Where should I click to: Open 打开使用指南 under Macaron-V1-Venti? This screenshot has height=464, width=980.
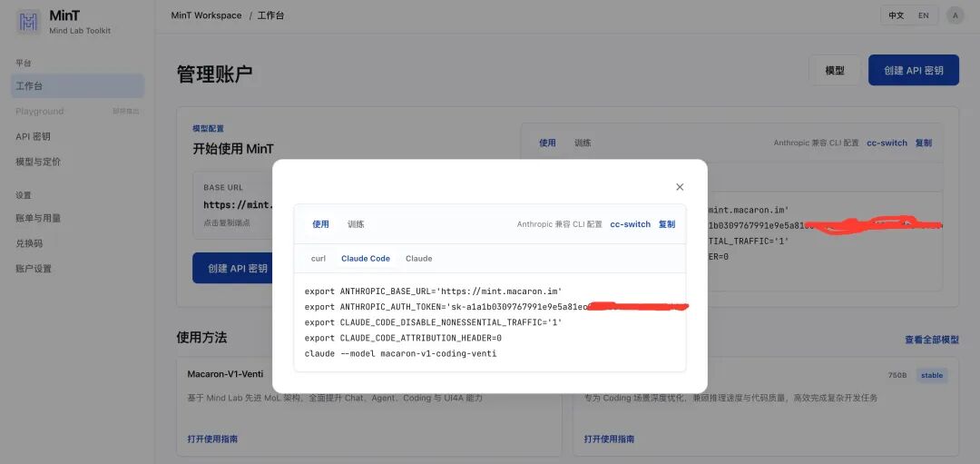(212, 439)
